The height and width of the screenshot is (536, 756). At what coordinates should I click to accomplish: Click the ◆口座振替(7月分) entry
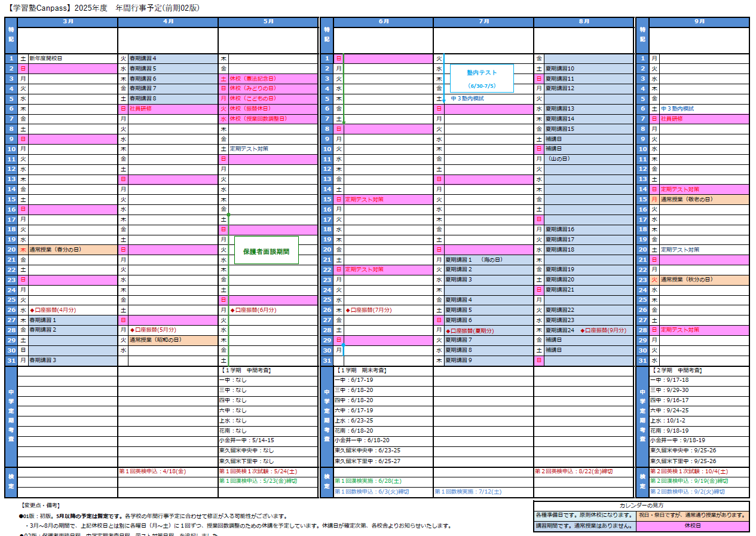point(369,310)
